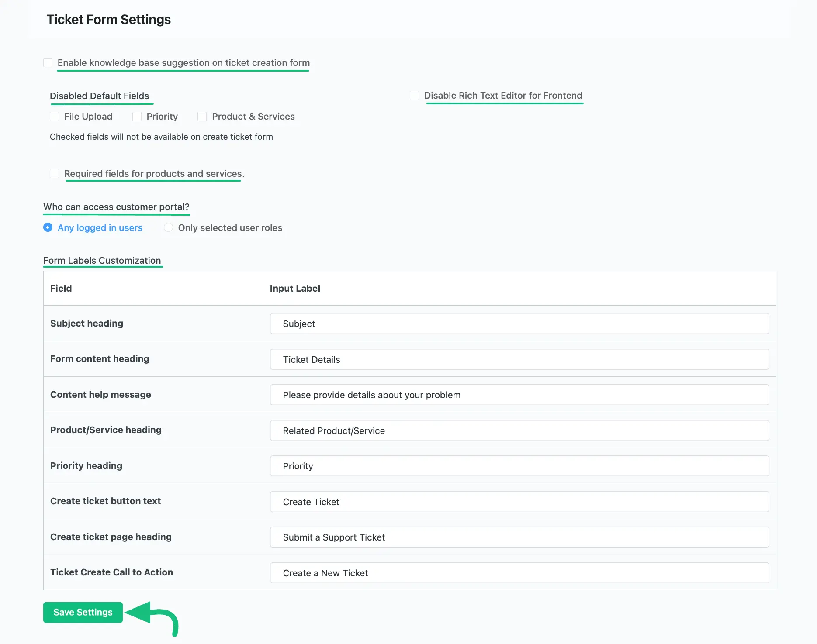Check the File Upload disabled field
Viewport: 817px width, 644px height.
point(55,117)
